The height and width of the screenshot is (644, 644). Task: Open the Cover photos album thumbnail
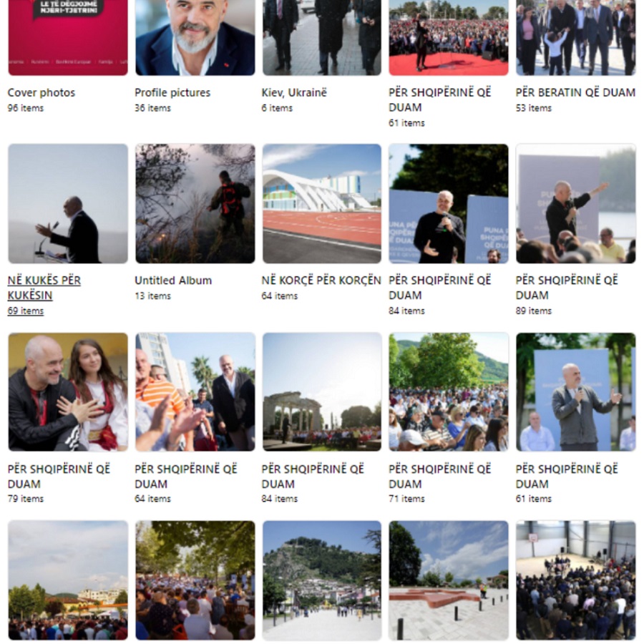[68, 37]
